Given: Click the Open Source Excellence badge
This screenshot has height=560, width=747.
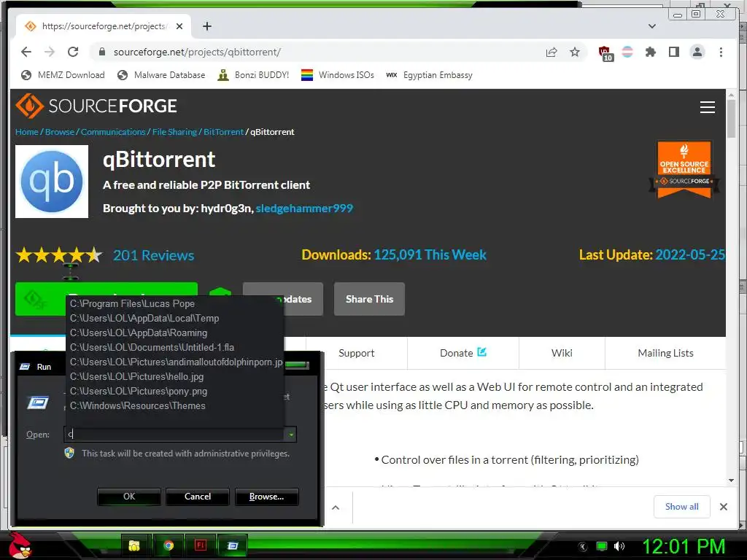Looking at the screenshot, I should click(x=684, y=169).
